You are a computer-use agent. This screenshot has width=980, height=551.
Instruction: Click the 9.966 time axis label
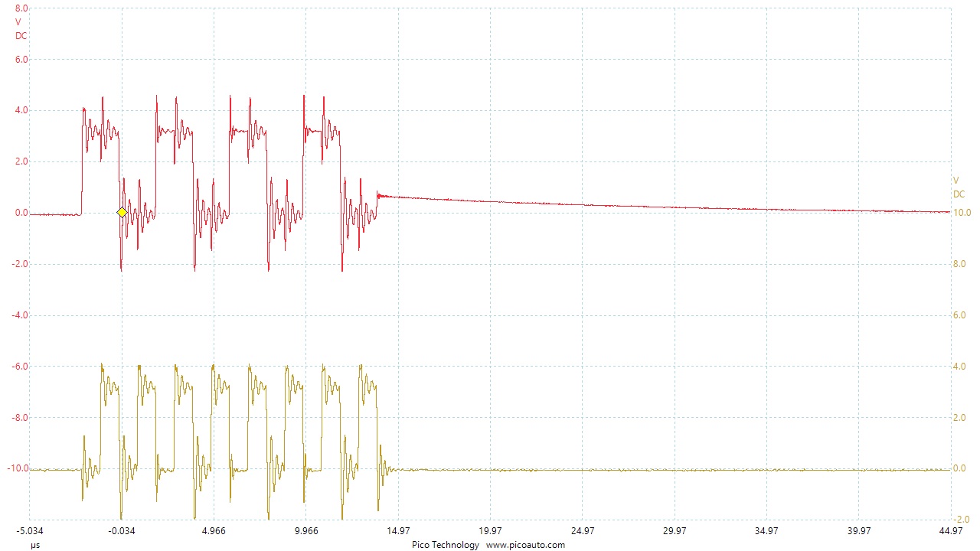(305, 531)
